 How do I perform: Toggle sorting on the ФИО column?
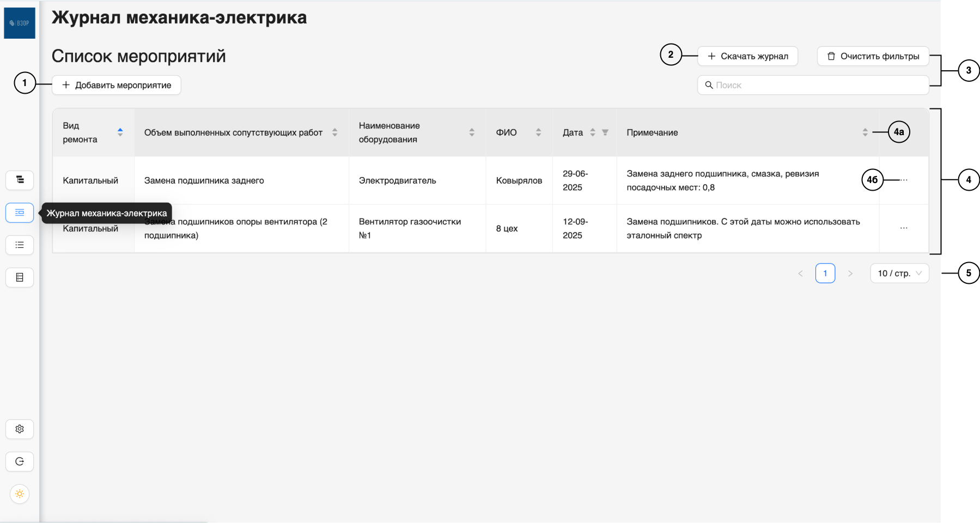[538, 132]
